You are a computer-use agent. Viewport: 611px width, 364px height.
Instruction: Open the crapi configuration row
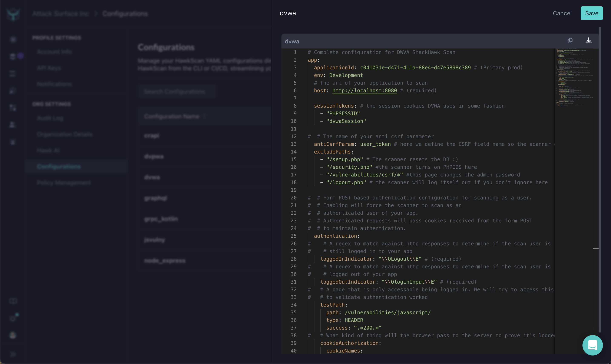tap(205, 135)
